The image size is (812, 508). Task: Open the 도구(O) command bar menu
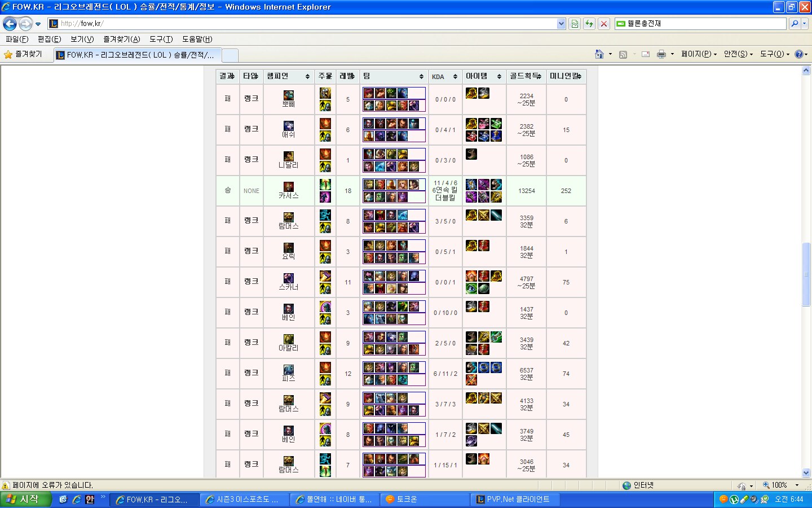[775, 54]
